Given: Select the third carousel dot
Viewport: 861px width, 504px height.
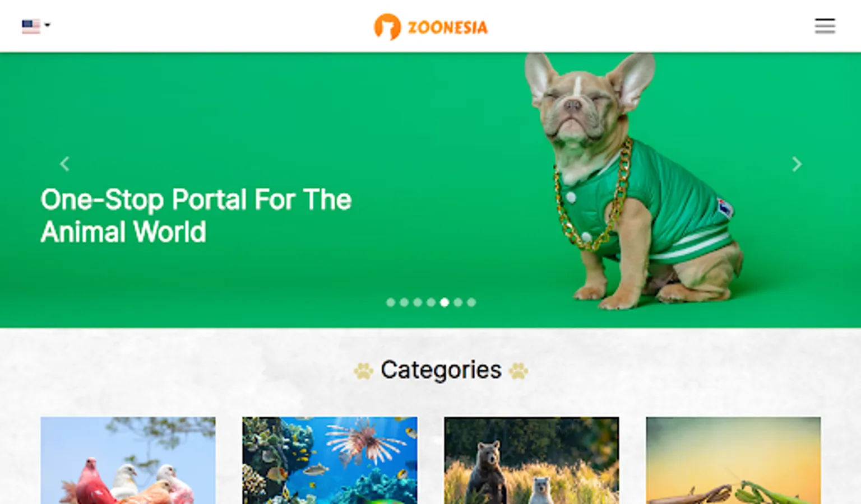Looking at the screenshot, I should tap(418, 302).
